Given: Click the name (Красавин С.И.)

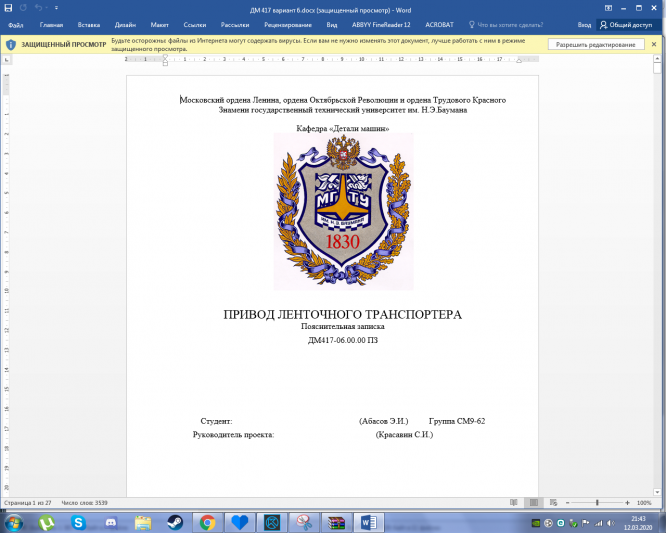Looking at the screenshot, I should click(x=404, y=435).
